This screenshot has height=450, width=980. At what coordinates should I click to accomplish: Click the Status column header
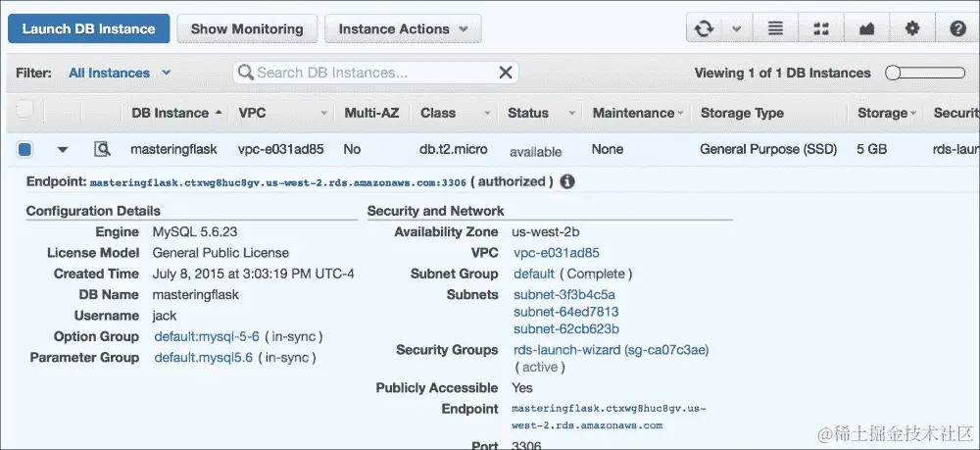click(528, 113)
